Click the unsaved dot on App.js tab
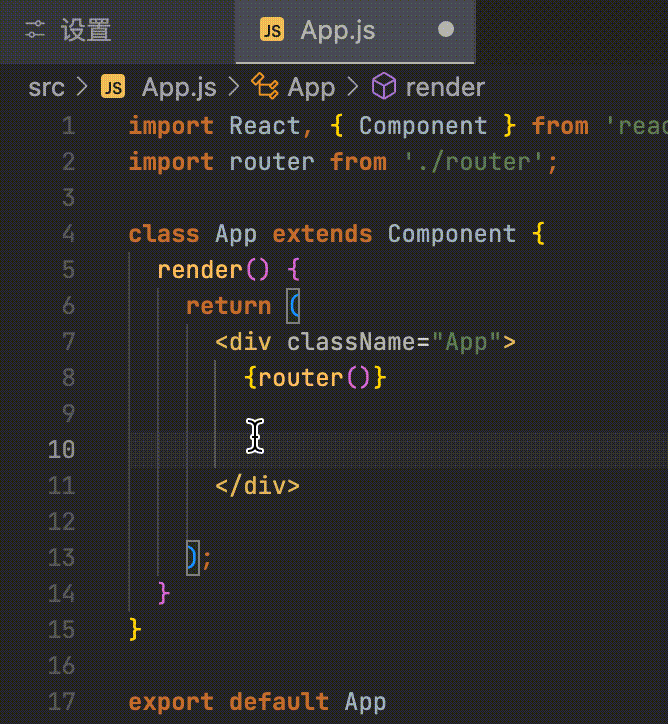This screenshot has width=668, height=724. 445,30
